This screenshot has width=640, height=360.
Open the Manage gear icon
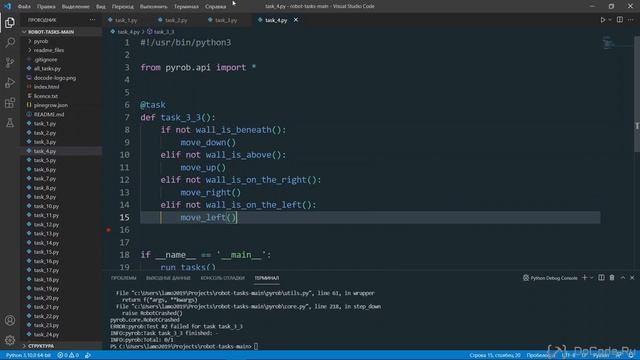click(10, 340)
